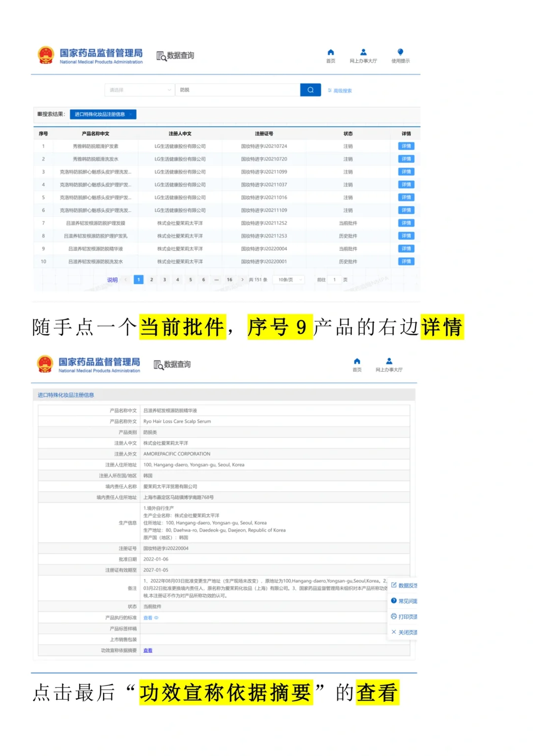This screenshot has height=756, width=533.
Task: Open 详情 for row 7 吕滋养韧发根源防脱护理发膜
Action: 406,223
